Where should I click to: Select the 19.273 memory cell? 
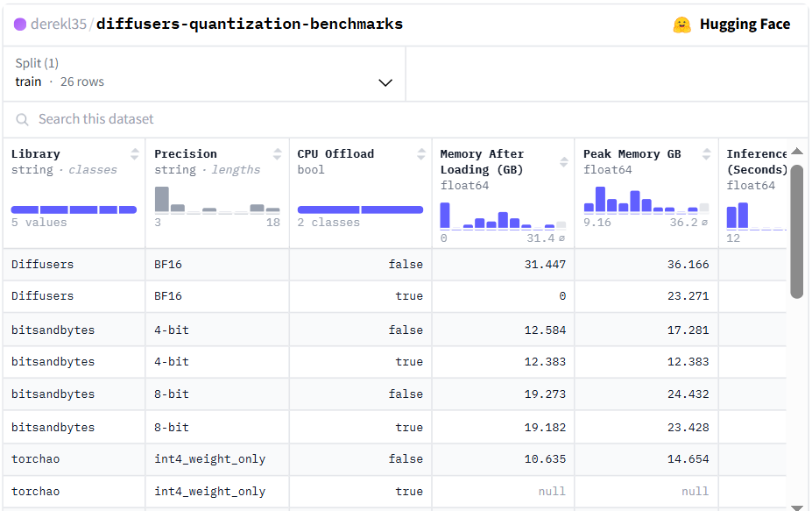click(x=504, y=394)
